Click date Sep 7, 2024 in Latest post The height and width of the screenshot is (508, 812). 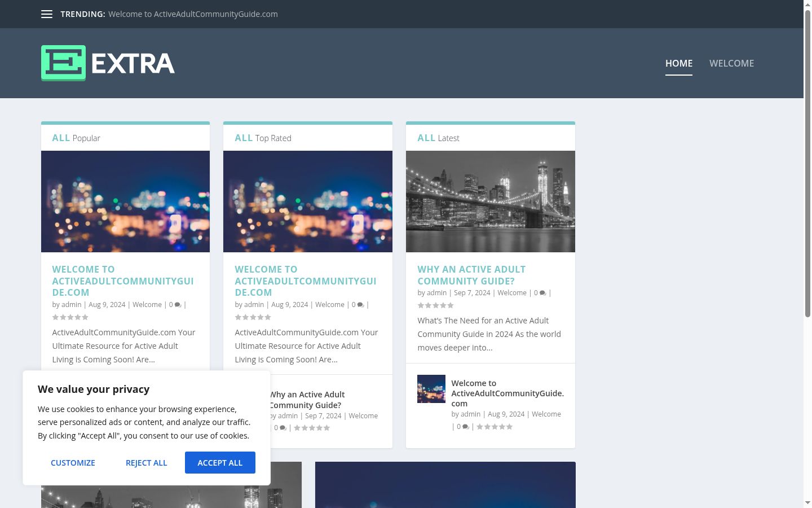tap(472, 293)
